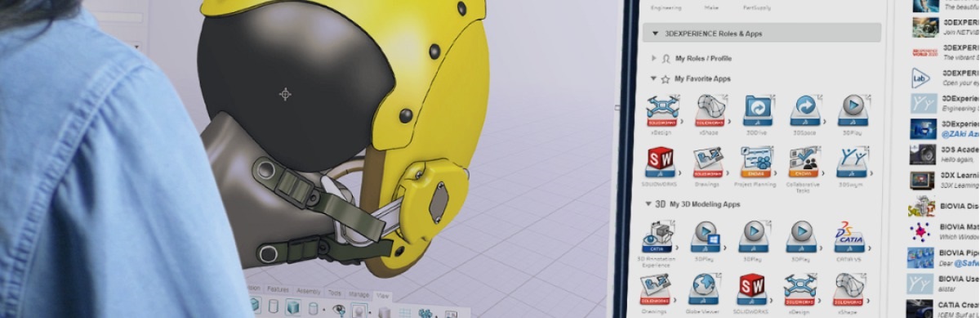This screenshot has width=980, height=318.
Task: Open the BIOVIA Mat... feed post
Action: click(x=945, y=232)
